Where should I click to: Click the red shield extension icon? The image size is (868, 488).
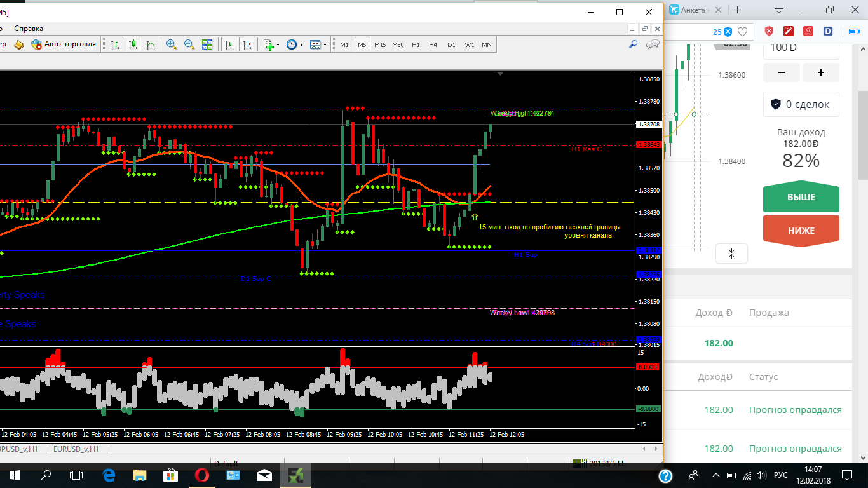tap(769, 31)
